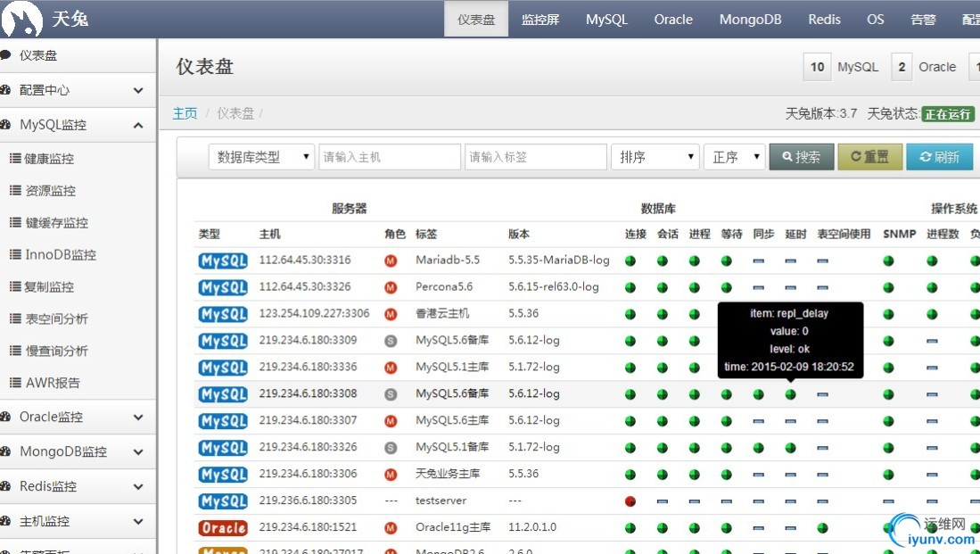Click the red connection status dot for testserver
The width and height of the screenshot is (980, 554).
pos(630,501)
